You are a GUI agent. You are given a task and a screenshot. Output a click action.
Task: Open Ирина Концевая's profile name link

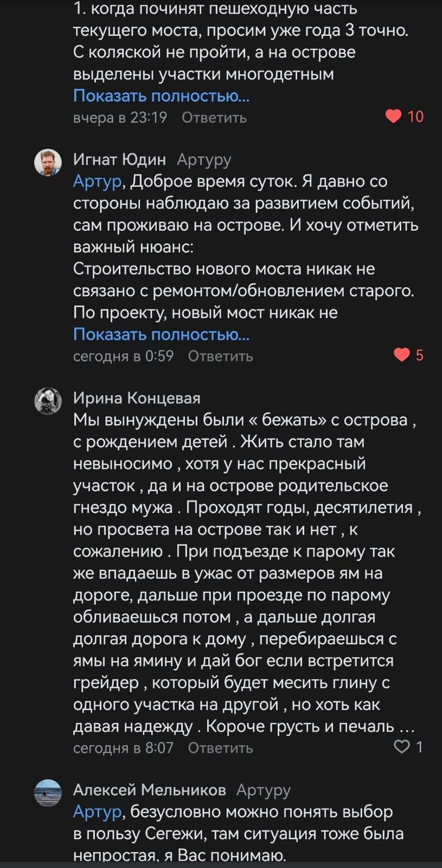click(137, 398)
